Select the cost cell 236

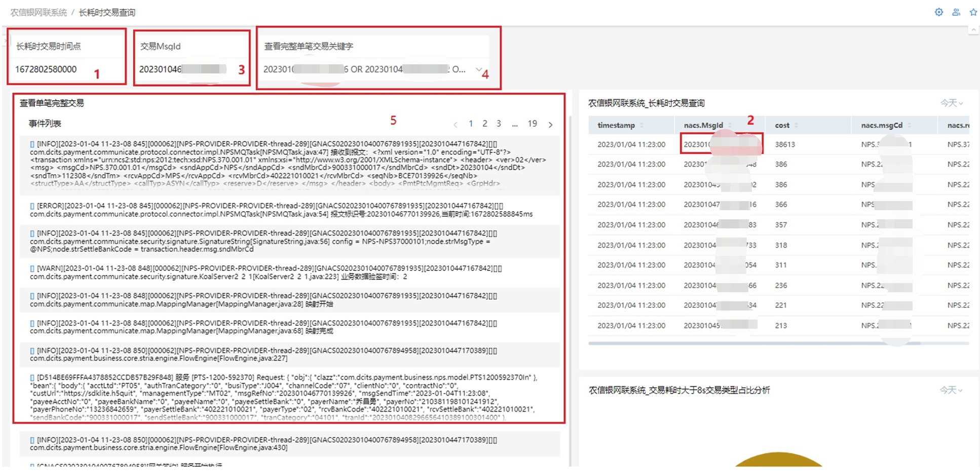point(781,286)
